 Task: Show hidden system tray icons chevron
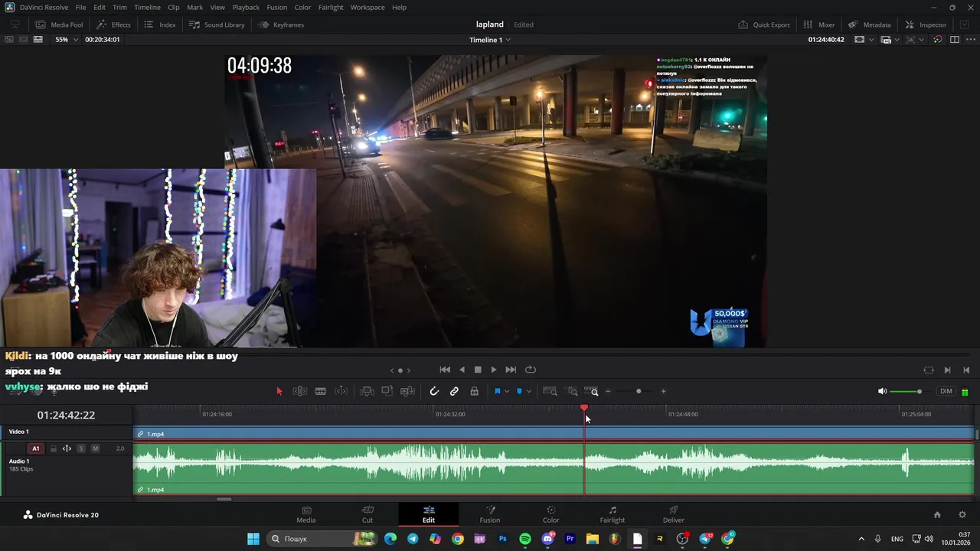[861, 539]
